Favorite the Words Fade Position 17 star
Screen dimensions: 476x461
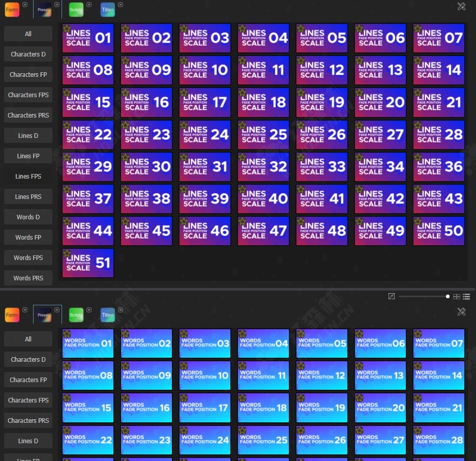[x=184, y=398]
